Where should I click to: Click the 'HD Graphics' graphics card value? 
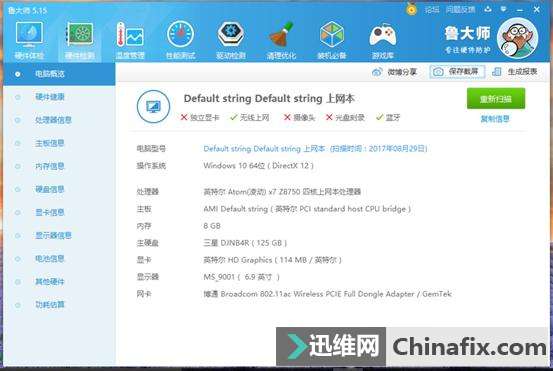tap(273, 260)
